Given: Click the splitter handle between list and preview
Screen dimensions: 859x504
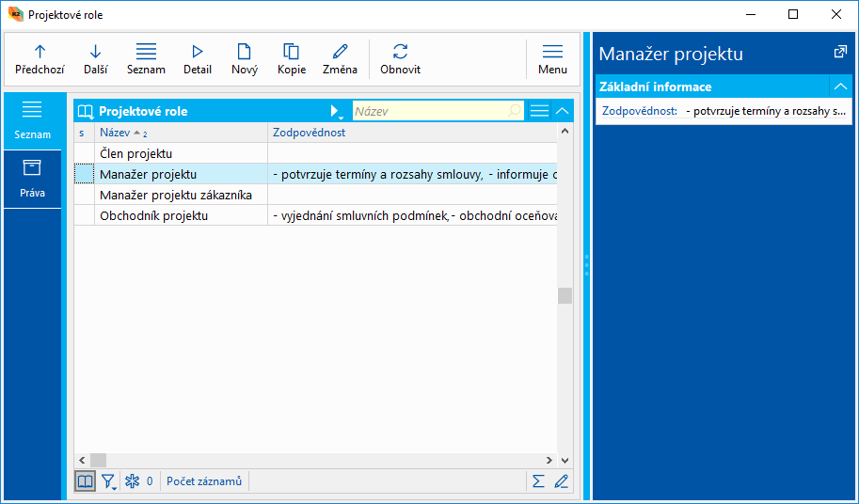Looking at the screenshot, I should [587, 265].
